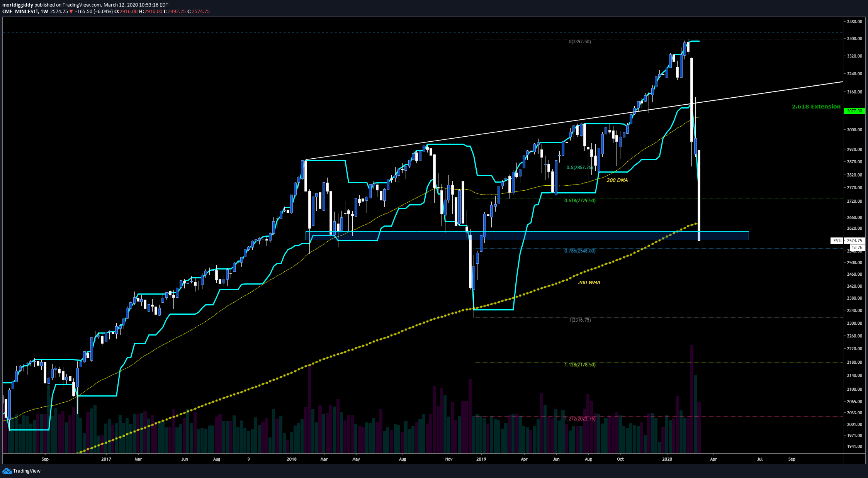Click the L:2492.25 low value

tap(175, 12)
